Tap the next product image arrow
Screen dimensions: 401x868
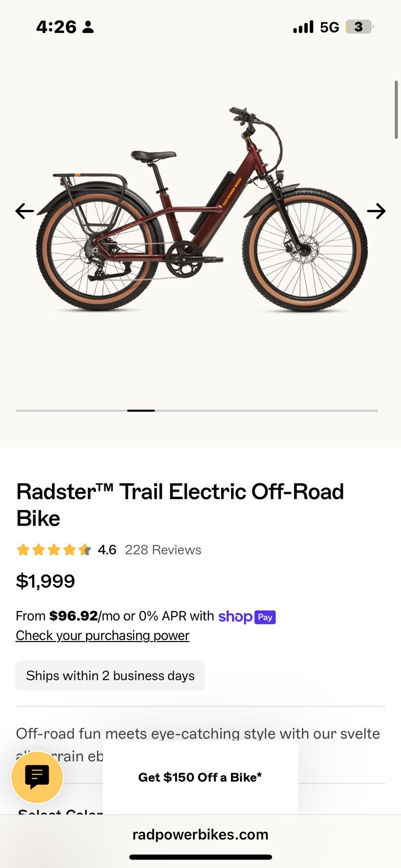(376, 211)
